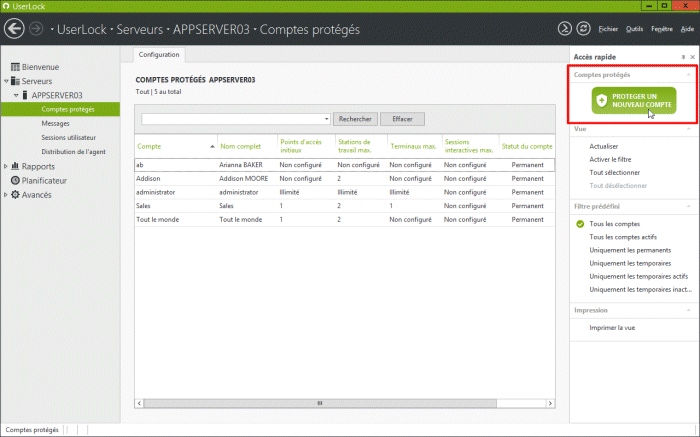Open the search field dropdown arrow

tap(326, 119)
